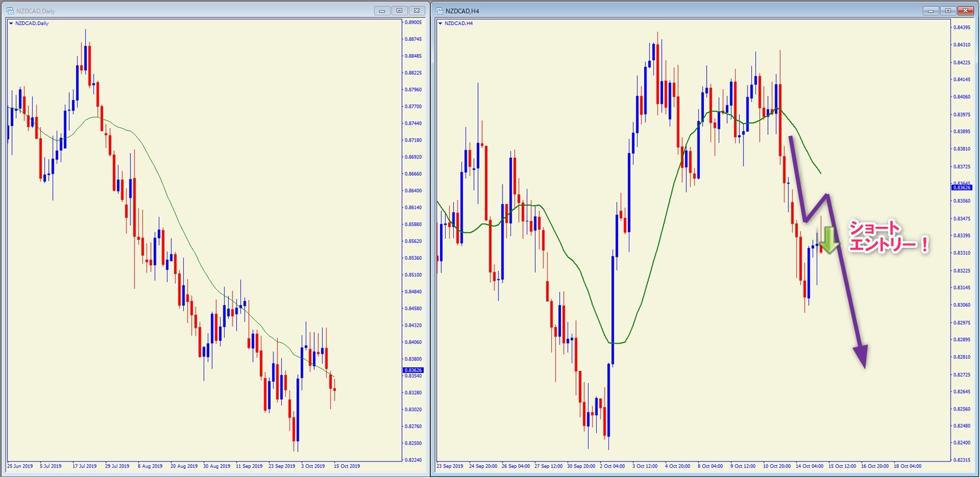This screenshot has width=980, height=478.
Task: Minimize the NZDCAD,H4 chart window
Action: [931, 11]
